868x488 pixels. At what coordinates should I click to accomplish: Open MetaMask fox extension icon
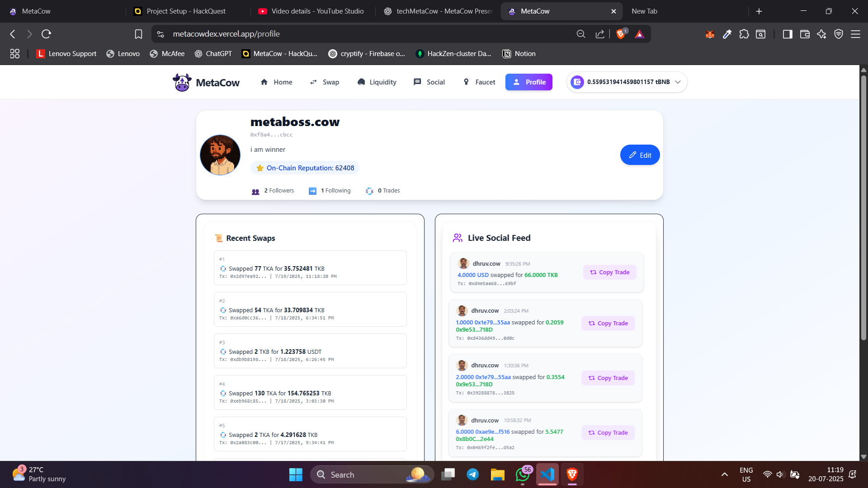click(x=710, y=34)
